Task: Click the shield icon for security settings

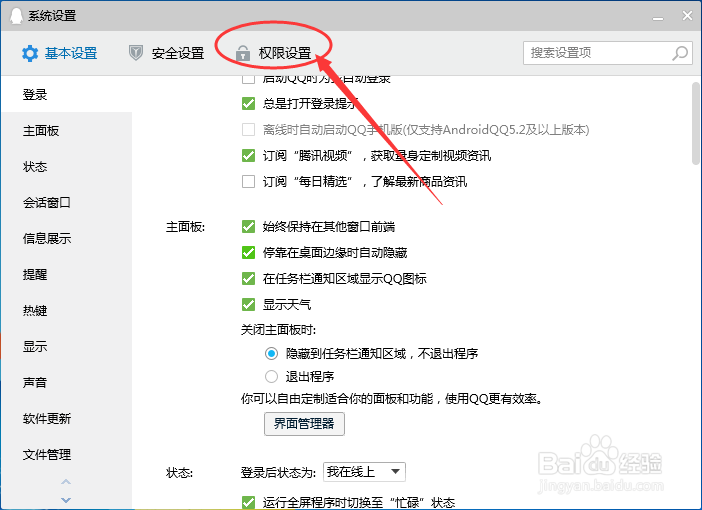Action: click(136, 53)
